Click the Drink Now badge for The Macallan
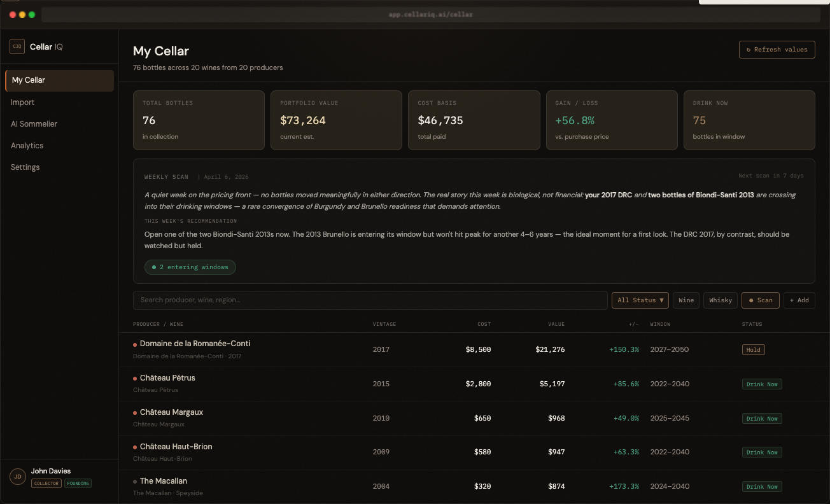The height and width of the screenshot is (504, 830). click(762, 487)
